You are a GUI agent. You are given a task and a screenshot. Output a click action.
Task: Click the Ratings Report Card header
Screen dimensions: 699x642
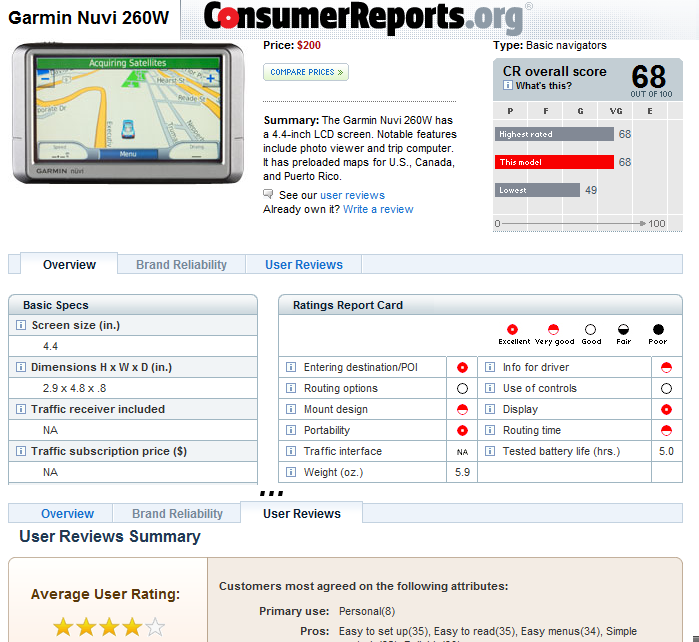pos(480,305)
